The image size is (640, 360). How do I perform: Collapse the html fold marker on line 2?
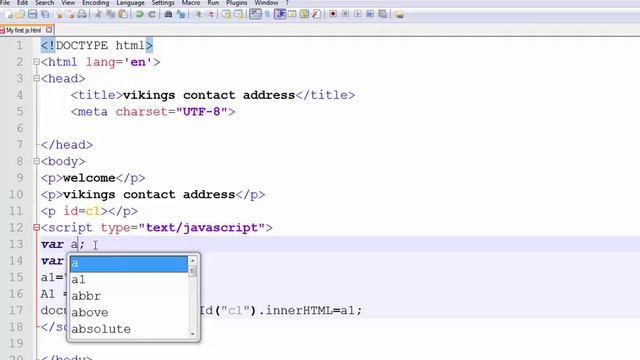36,62
